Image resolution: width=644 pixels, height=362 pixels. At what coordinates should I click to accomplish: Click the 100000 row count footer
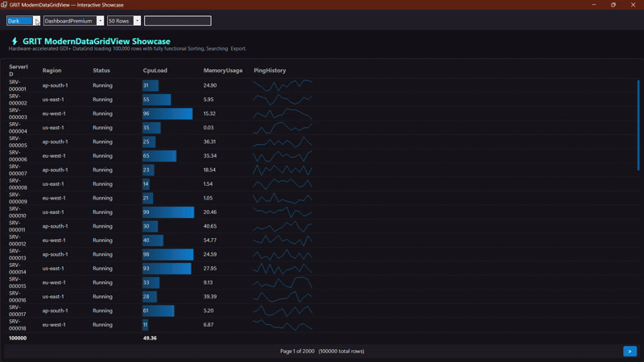coord(18,338)
